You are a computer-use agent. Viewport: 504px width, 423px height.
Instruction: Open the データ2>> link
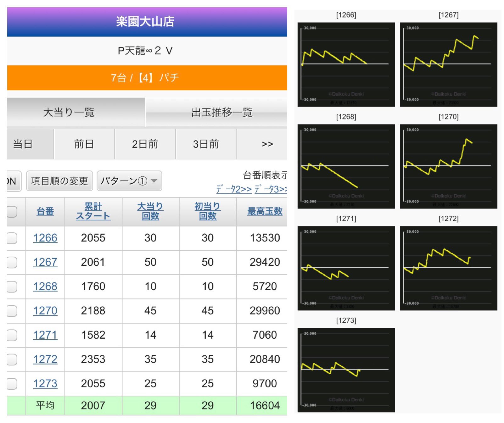(x=234, y=189)
